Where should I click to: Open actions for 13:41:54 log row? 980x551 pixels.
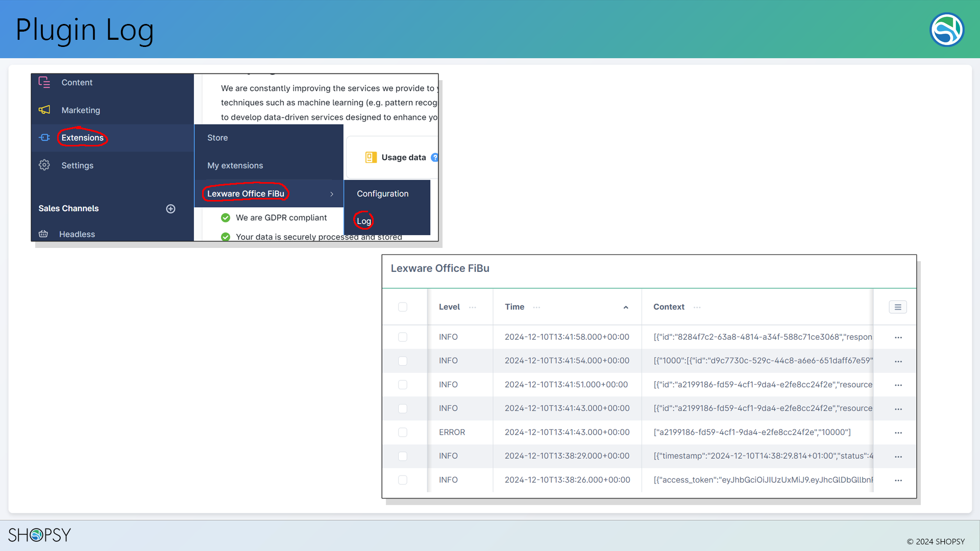pyautogui.click(x=898, y=361)
